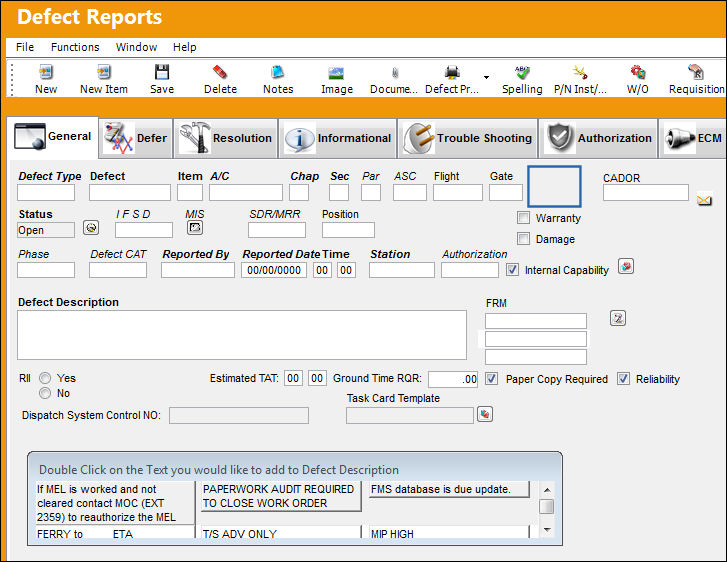
Task: Select the RII No radio button
Action: 45,393
